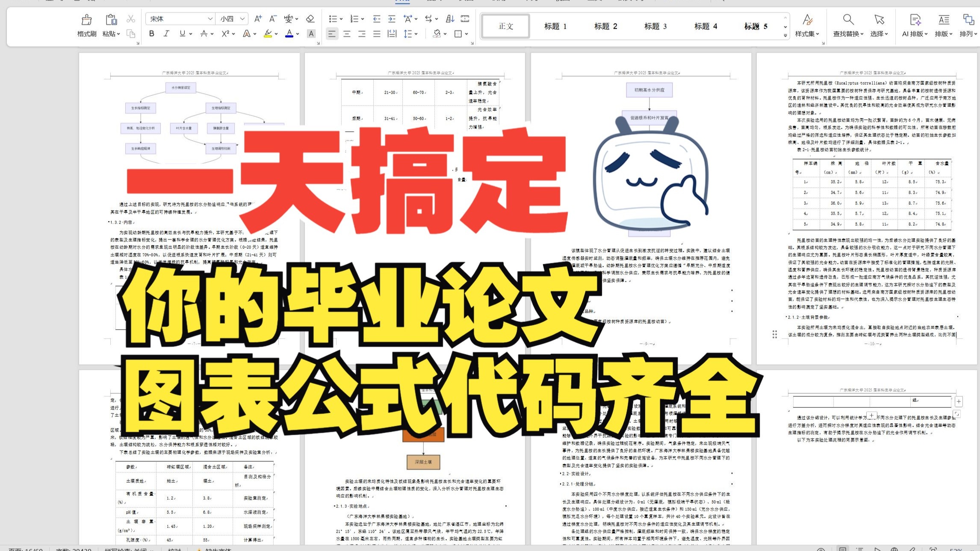The height and width of the screenshot is (551, 980).
Task: Click the Cut scissors icon
Action: pyautogui.click(x=131, y=19)
